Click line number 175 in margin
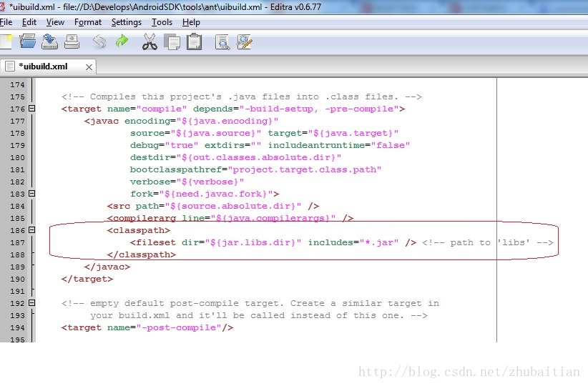The image size is (588, 386). [17, 96]
